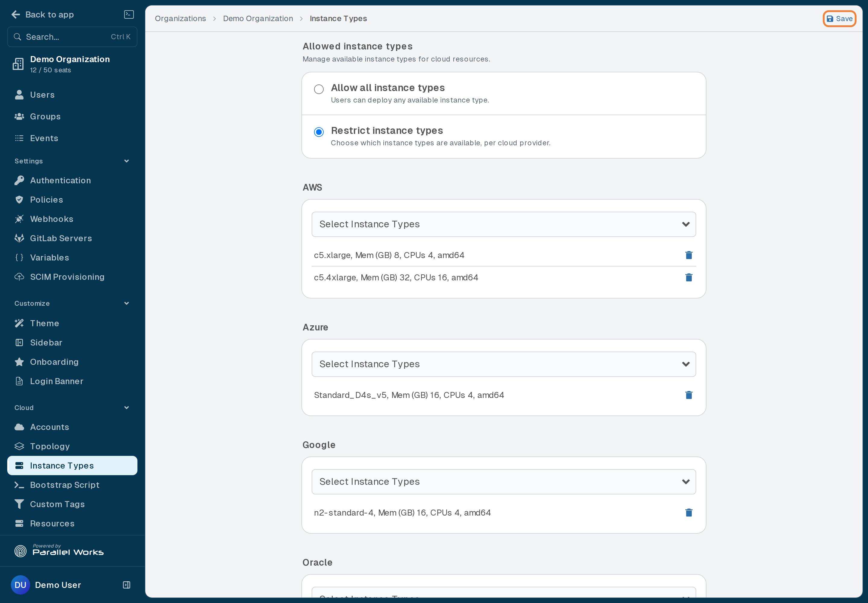The width and height of the screenshot is (868, 603).
Task: Delete the c5.xlarge instance type
Action: tap(689, 255)
